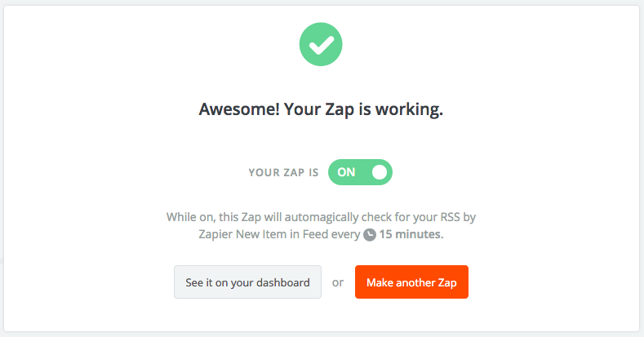
Task: Click the white checkmark inside the circle
Action: coord(321,45)
